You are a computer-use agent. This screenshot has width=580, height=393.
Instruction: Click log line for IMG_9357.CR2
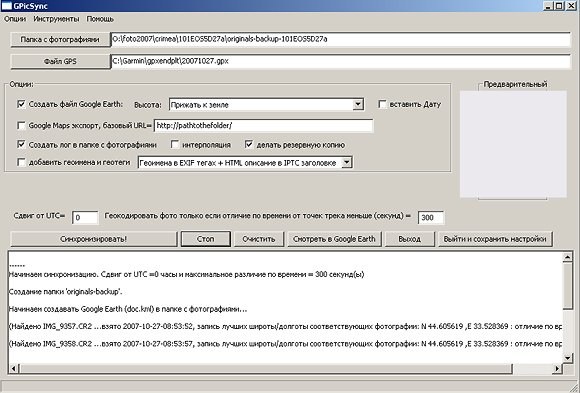pyautogui.click(x=285, y=326)
